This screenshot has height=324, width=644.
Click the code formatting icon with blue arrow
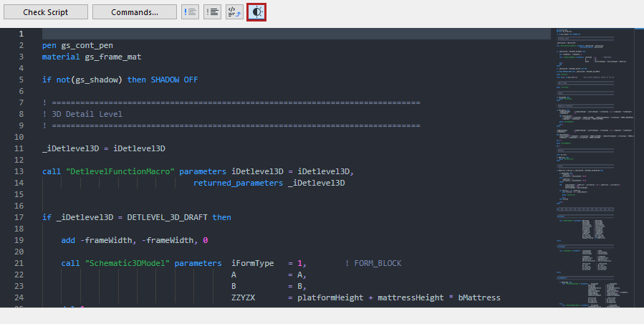[x=234, y=12]
